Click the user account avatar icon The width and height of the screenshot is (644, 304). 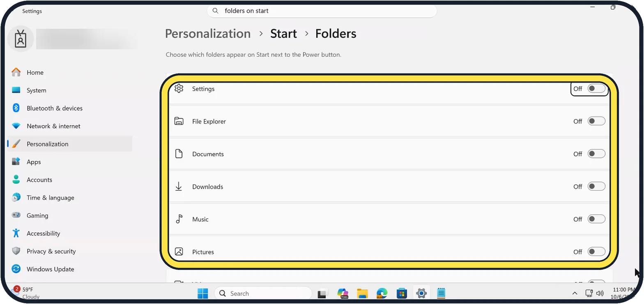tap(21, 39)
